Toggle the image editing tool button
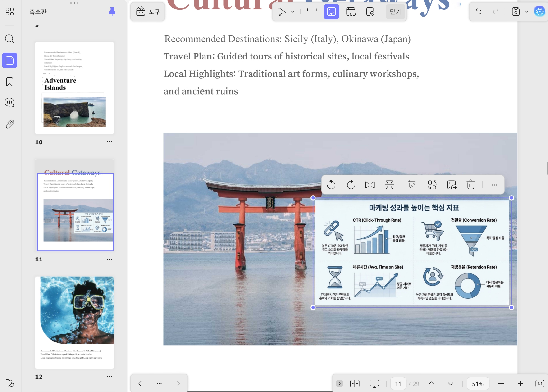 click(331, 12)
